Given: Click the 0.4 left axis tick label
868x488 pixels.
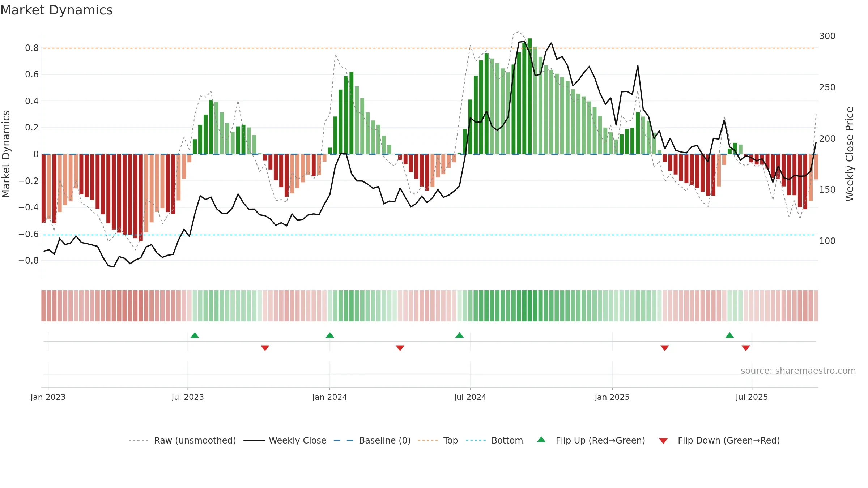Looking at the screenshot, I should tap(32, 101).
